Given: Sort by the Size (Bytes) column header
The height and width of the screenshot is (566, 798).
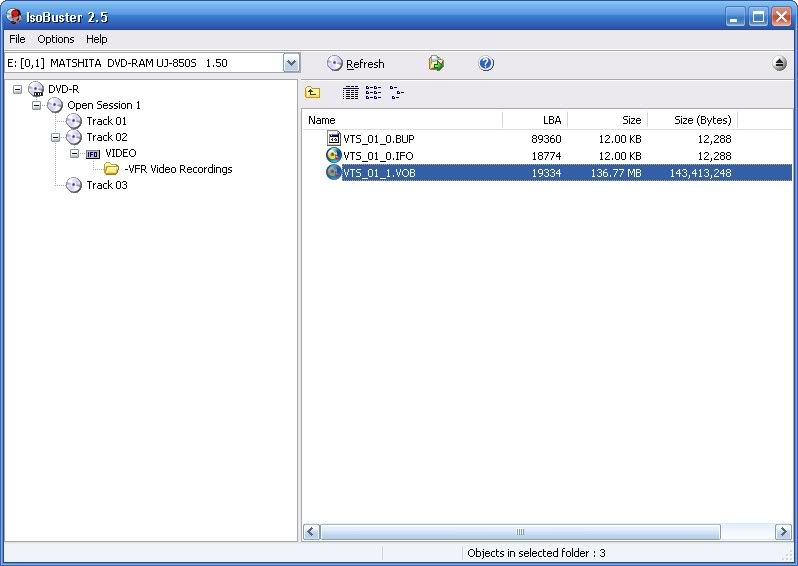Looking at the screenshot, I should (x=693, y=120).
